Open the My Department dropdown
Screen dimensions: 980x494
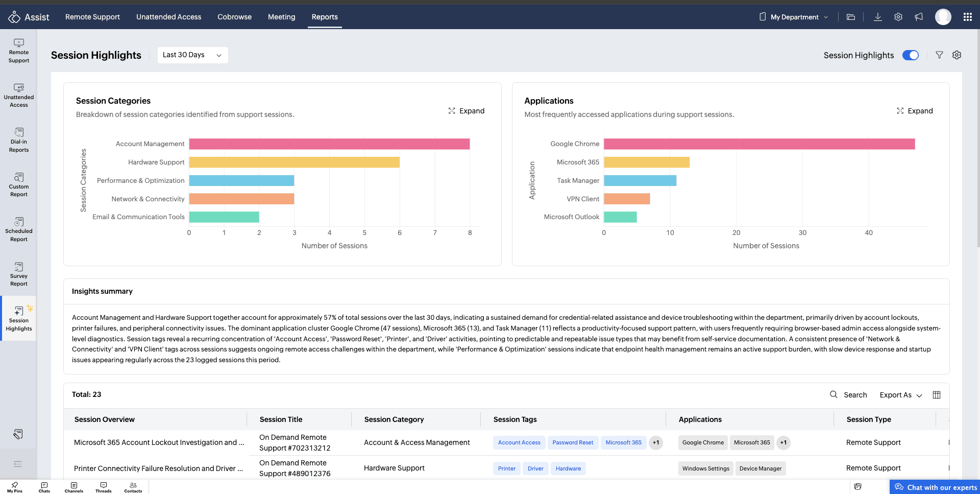(794, 17)
